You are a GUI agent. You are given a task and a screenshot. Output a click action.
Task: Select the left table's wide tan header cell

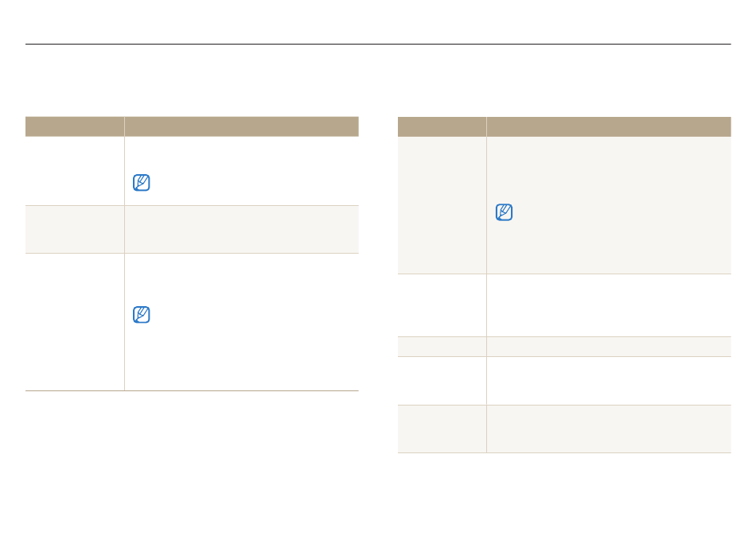tap(242, 126)
